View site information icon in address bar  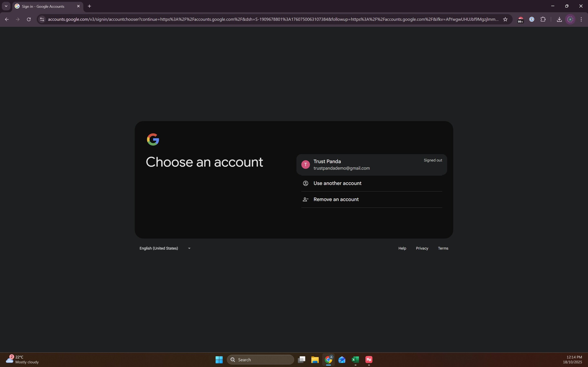42,19
